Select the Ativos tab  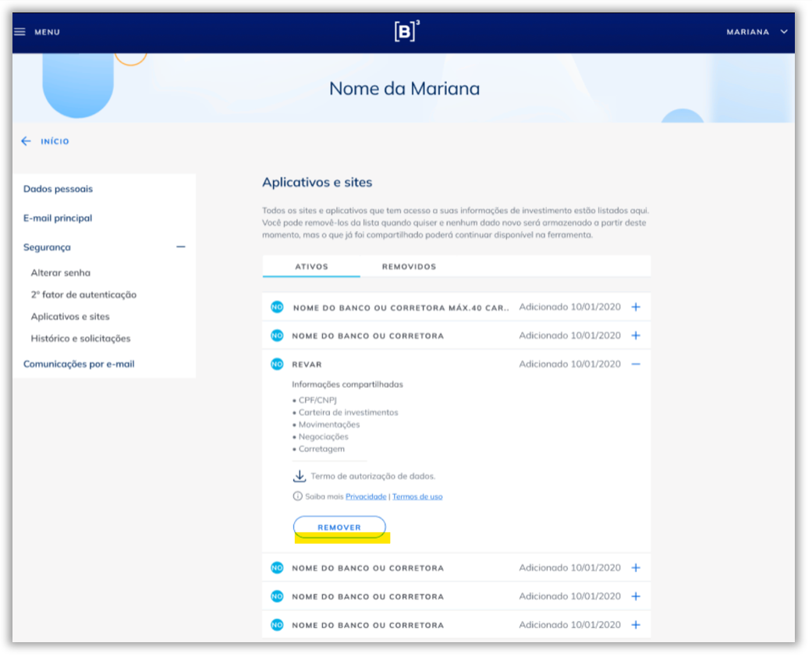311,267
